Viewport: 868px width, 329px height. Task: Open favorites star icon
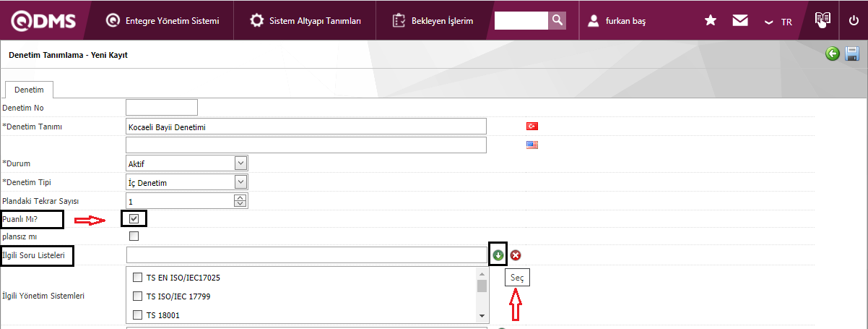(x=711, y=21)
